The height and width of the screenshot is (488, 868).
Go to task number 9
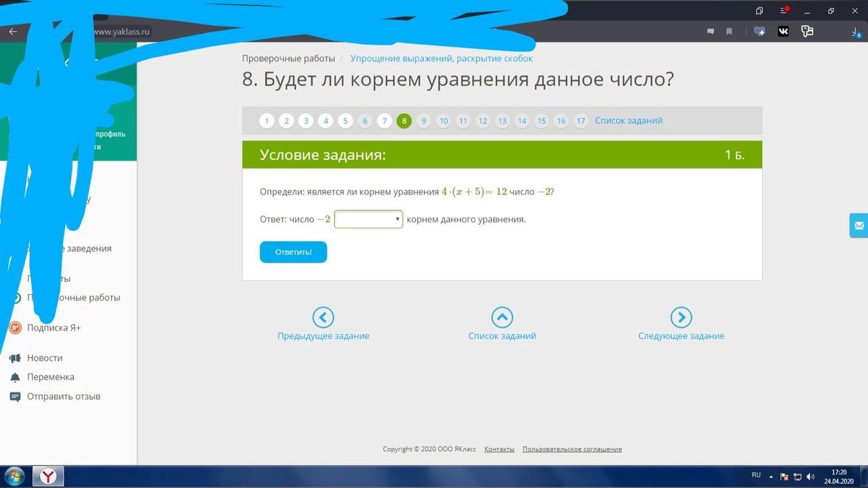(x=424, y=121)
